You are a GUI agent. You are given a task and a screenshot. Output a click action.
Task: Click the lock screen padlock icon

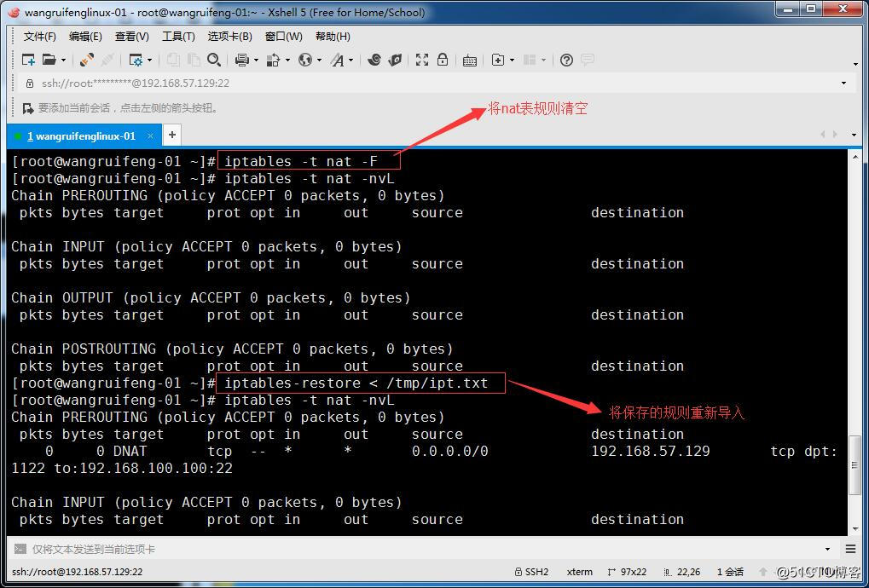pos(443,60)
